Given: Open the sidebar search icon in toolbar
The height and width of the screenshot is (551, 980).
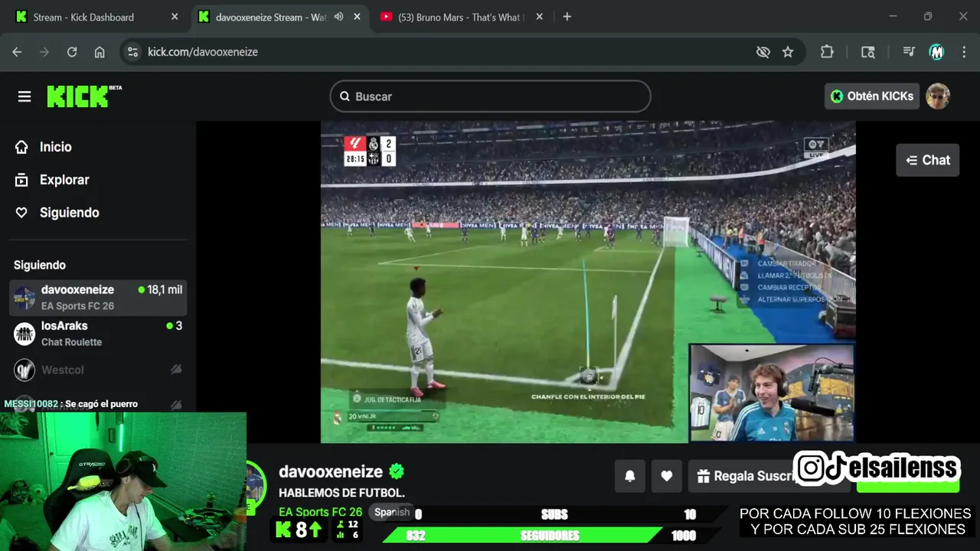Looking at the screenshot, I should (x=867, y=52).
